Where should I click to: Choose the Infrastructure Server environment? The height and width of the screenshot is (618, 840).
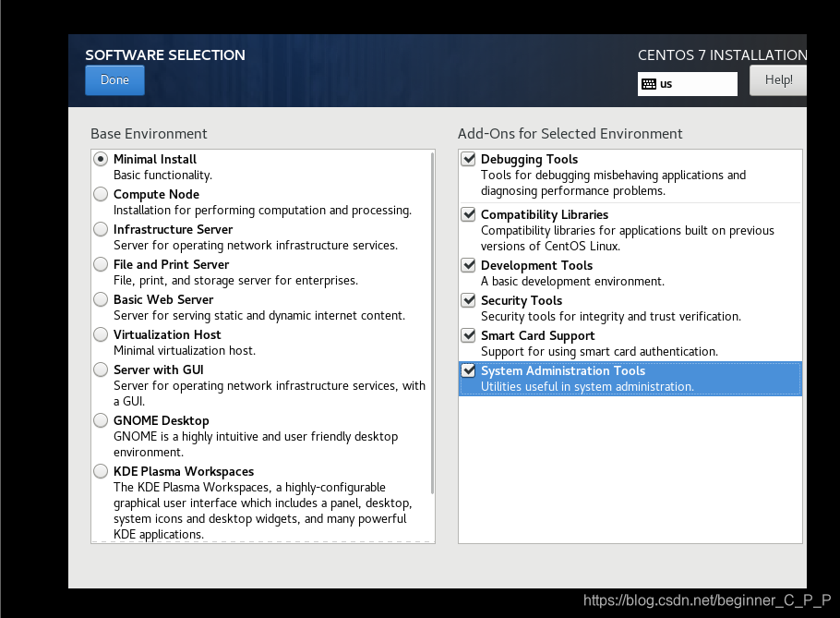[101, 229]
